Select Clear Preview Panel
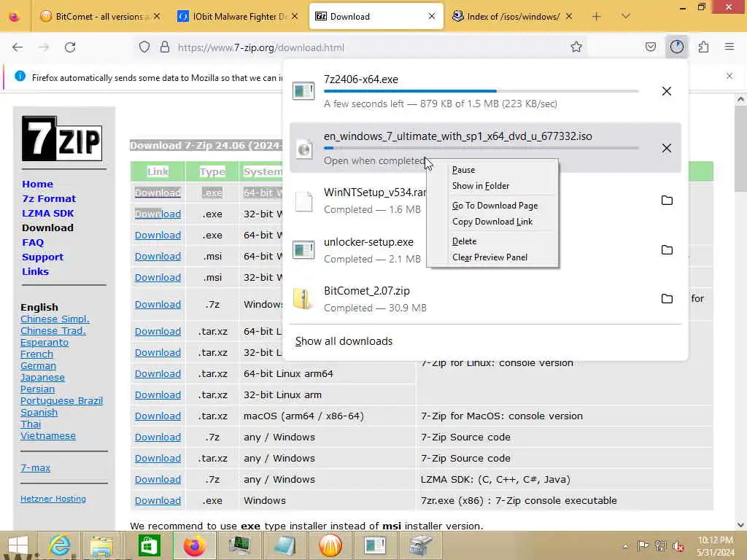Screen dimensions: 747x560 point(489,257)
